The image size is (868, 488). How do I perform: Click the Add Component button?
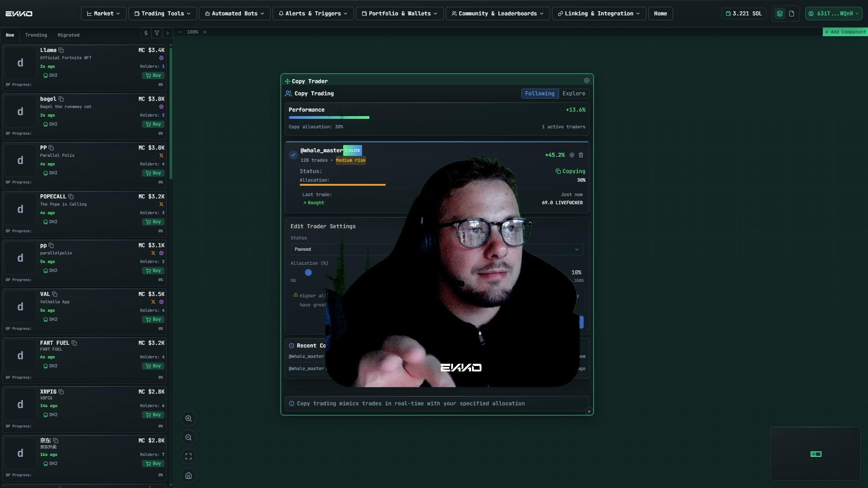(x=845, y=32)
